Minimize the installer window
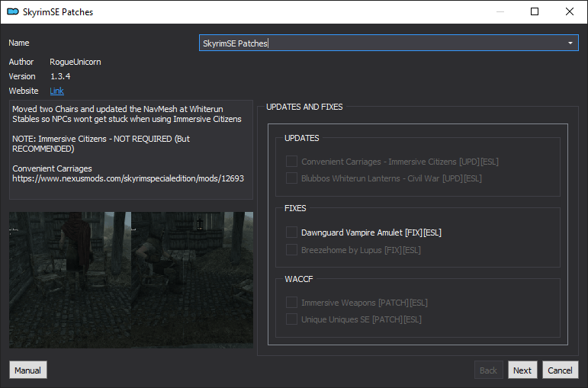The image size is (588, 388). point(500,11)
